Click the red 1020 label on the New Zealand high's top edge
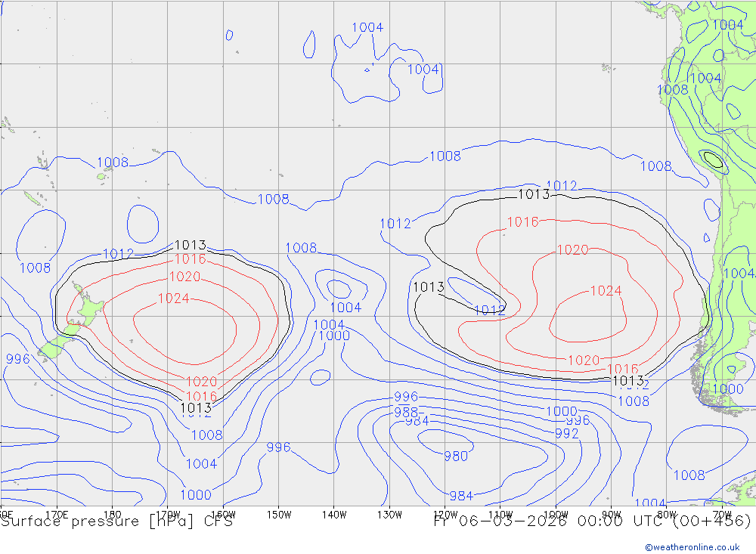 [184, 277]
